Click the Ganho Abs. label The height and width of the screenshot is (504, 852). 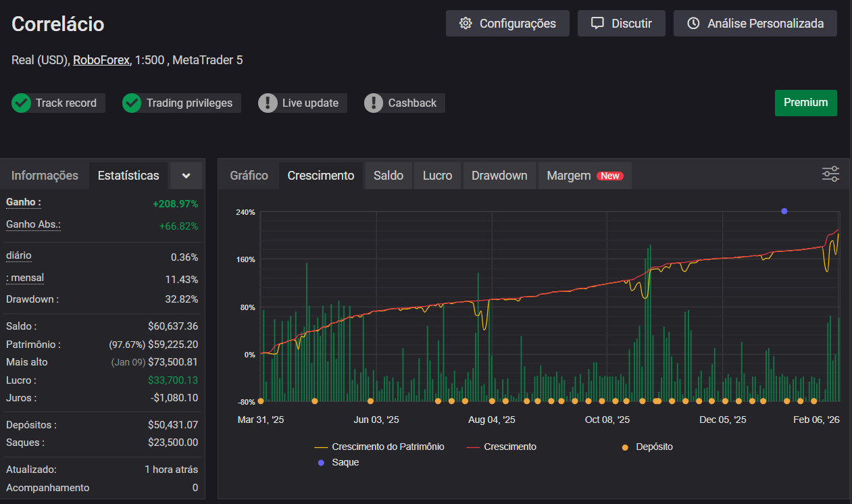33,224
